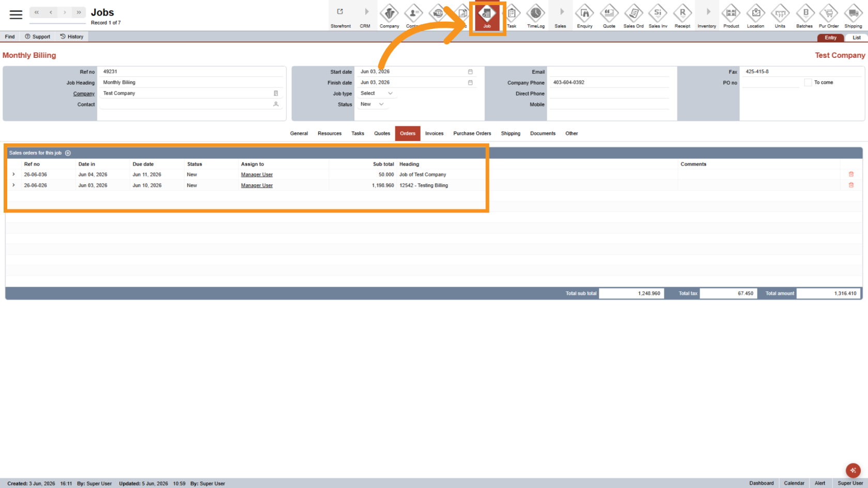868x488 pixels.
Task: Open the Batches module
Action: [804, 17]
